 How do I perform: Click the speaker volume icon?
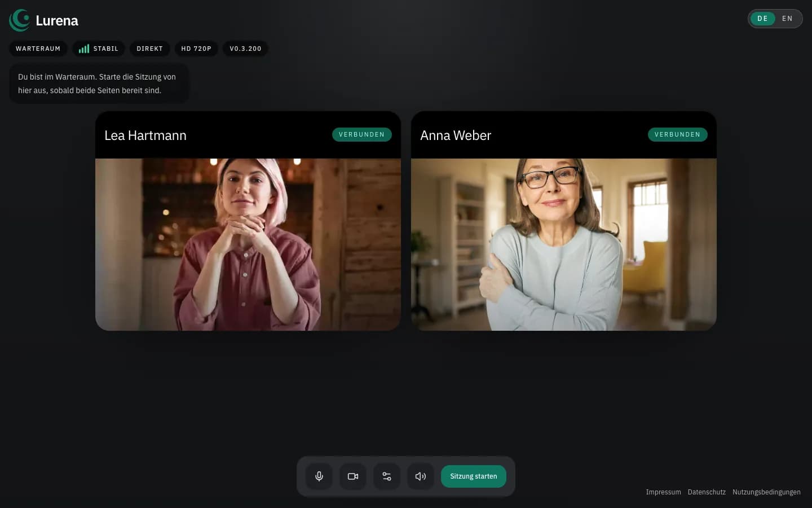coord(421,476)
